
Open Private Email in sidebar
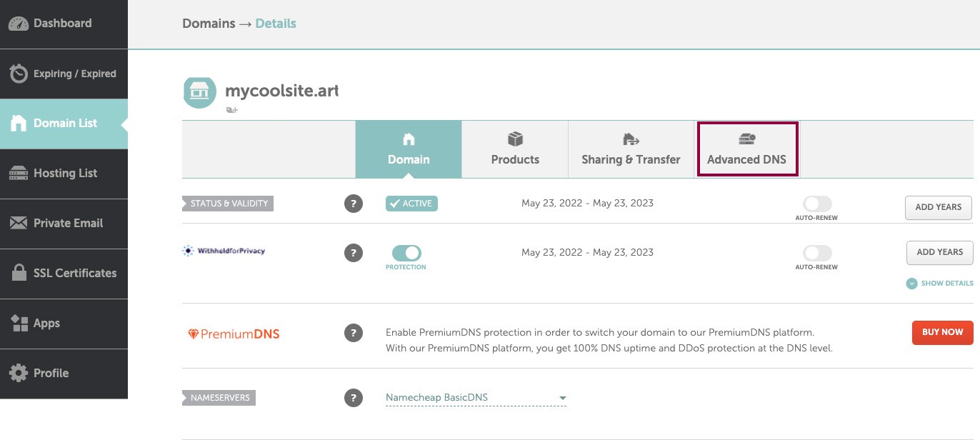click(64, 224)
